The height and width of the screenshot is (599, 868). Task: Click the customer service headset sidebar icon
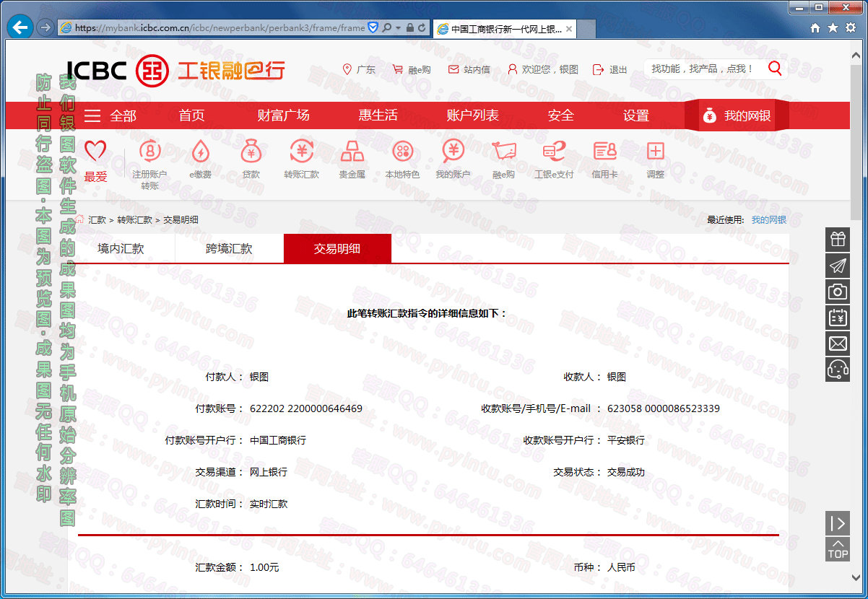[838, 369]
